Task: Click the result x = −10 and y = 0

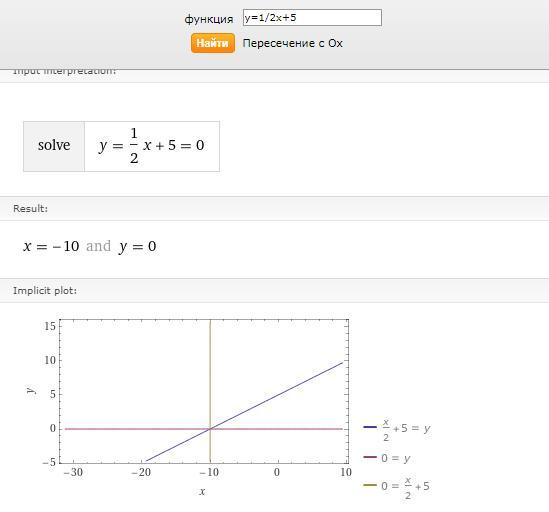Action: pos(90,246)
